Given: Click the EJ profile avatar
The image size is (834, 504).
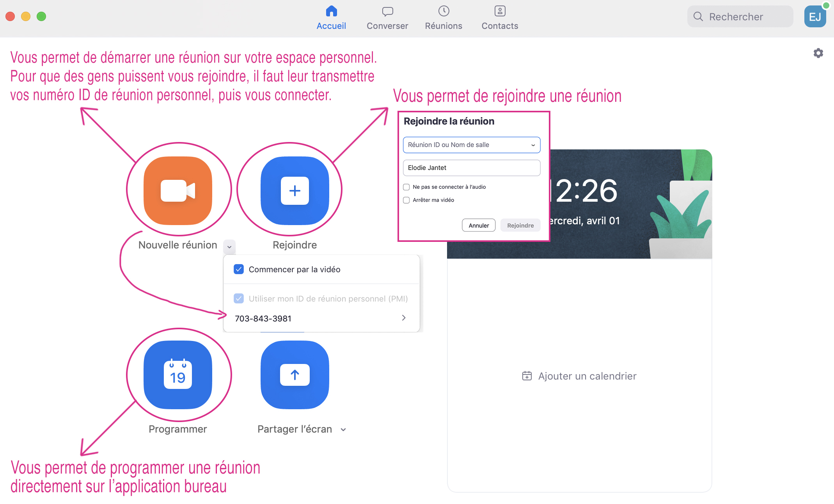Looking at the screenshot, I should [x=815, y=17].
